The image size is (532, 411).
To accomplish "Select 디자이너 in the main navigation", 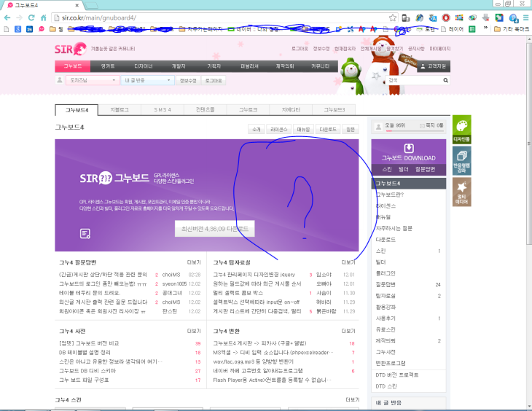I will coord(144,66).
